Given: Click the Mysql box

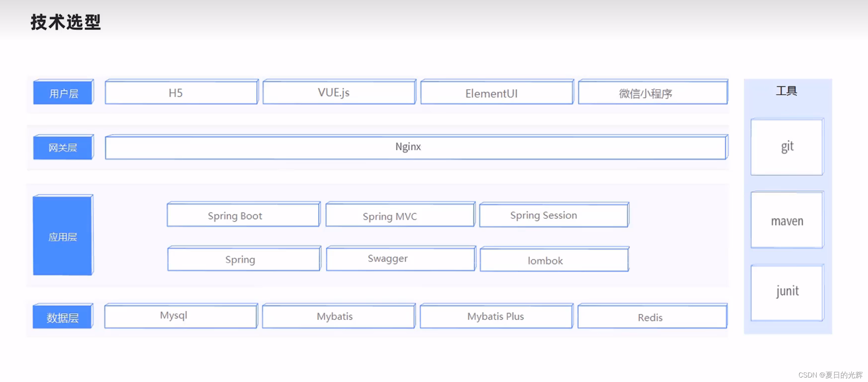Looking at the screenshot, I should 181,316.
